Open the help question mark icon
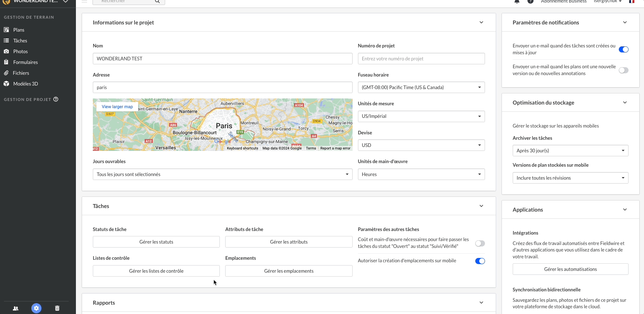 tap(530, 1)
